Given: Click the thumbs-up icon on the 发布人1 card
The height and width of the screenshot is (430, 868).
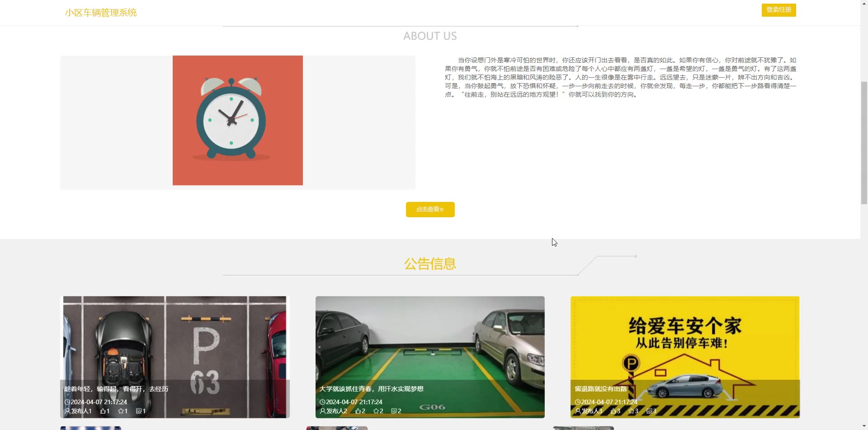Looking at the screenshot, I should [103, 411].
